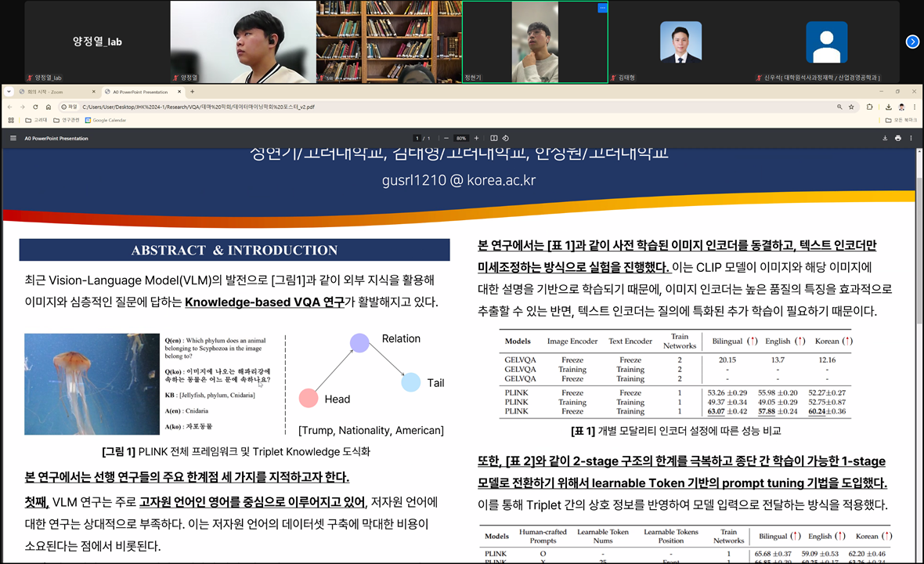The width and height of the screenshot is (924, 564).
Task: Open the browser zoom magnifier icon
Action: [839, 107]
